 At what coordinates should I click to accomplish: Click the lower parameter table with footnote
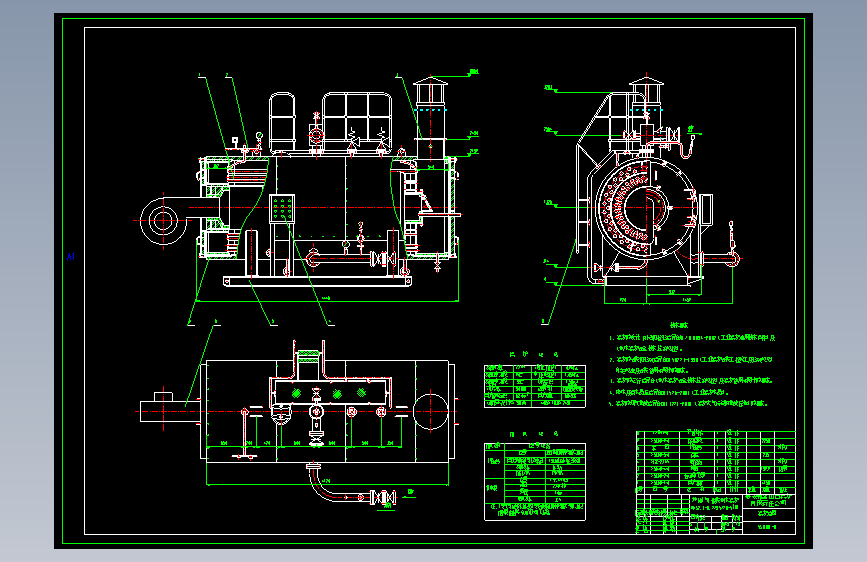point(535,481)
